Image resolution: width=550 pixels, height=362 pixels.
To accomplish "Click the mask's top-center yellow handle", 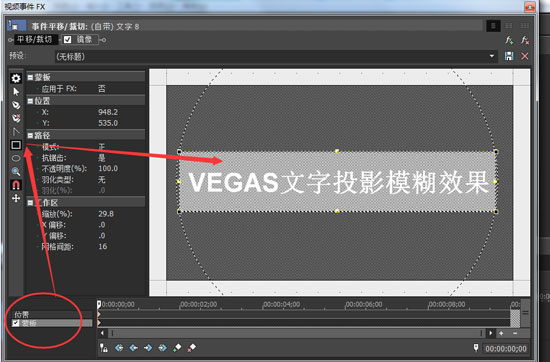I will point(337,151).
